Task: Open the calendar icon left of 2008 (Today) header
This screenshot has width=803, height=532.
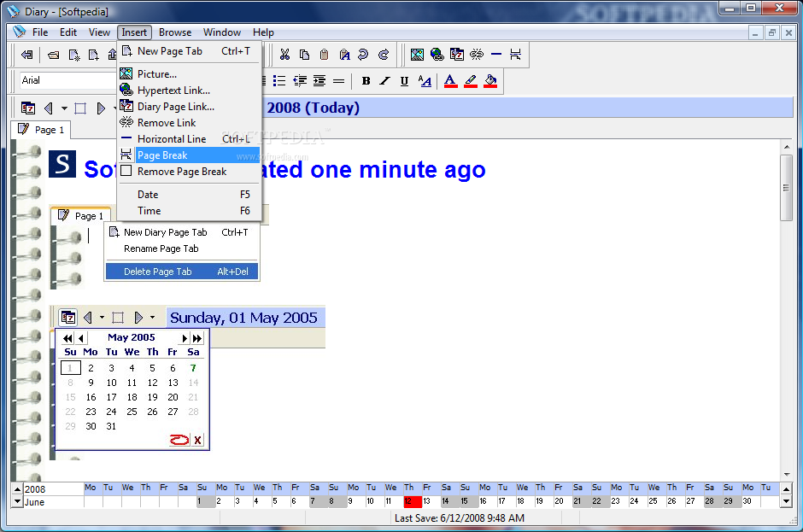Action: click(x=28, y=108)
